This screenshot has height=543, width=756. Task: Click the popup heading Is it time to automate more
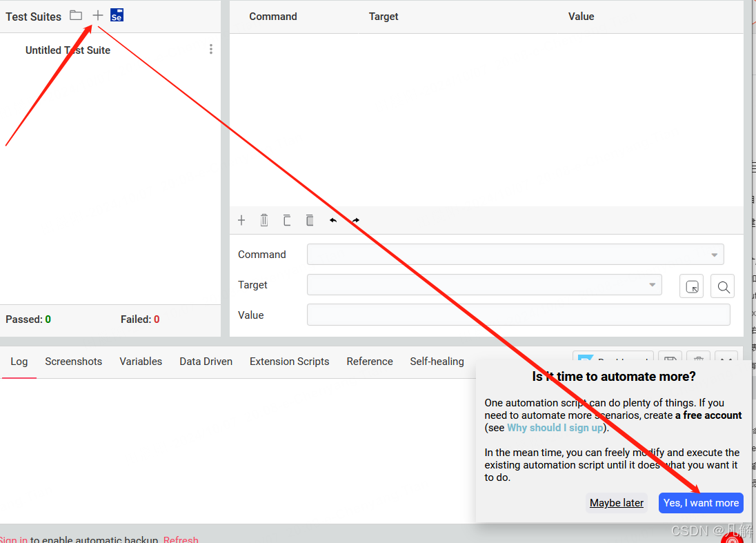click(614, 376)
